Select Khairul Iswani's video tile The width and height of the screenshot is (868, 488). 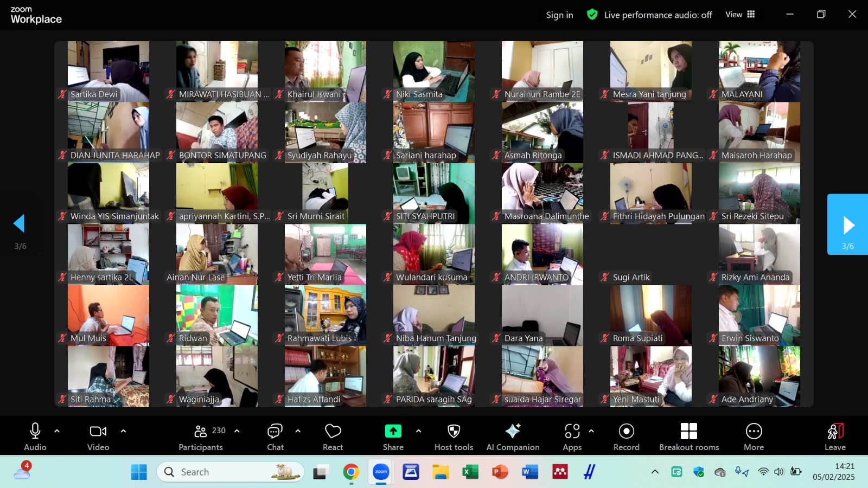[x=325, y=72]
